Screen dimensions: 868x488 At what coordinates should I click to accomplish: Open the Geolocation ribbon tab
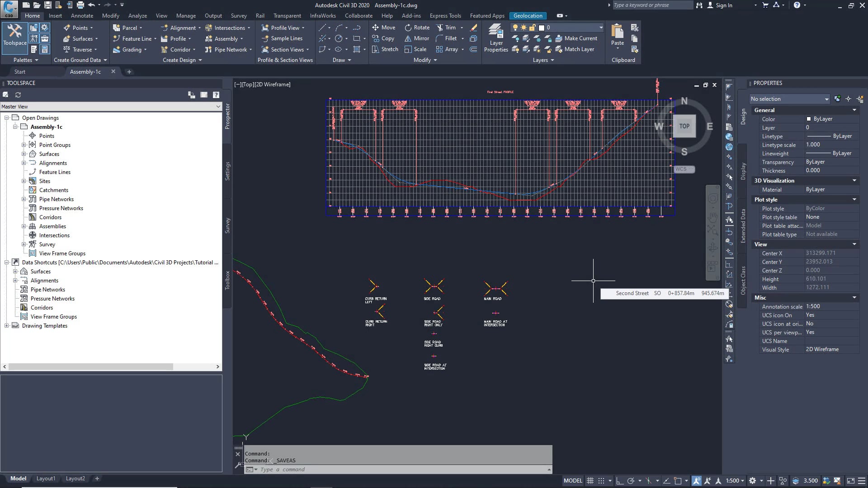click(527, 15)
